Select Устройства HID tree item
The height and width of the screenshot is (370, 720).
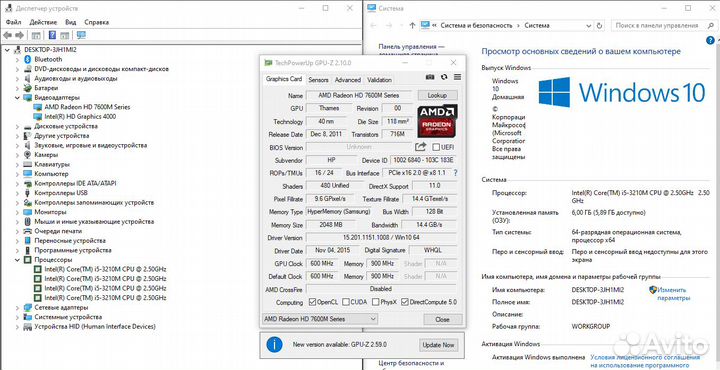point(95,326)
